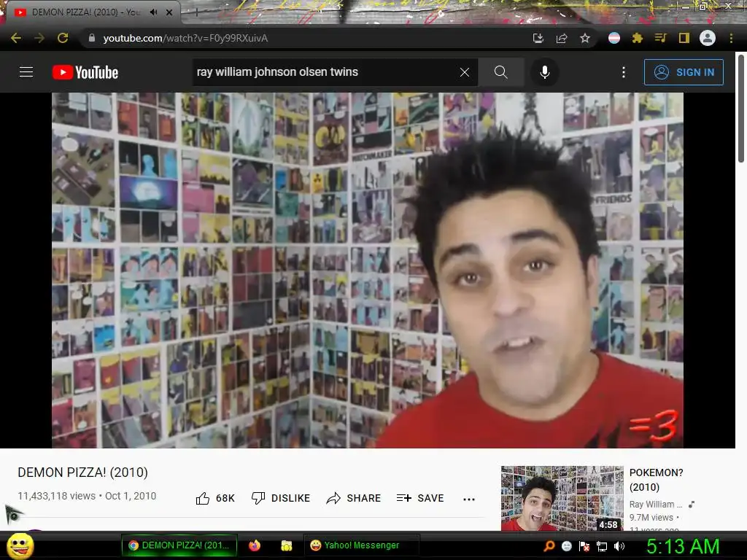Click the 5:13 AM clock
The image size is (747, 560).
coord(683,546)
